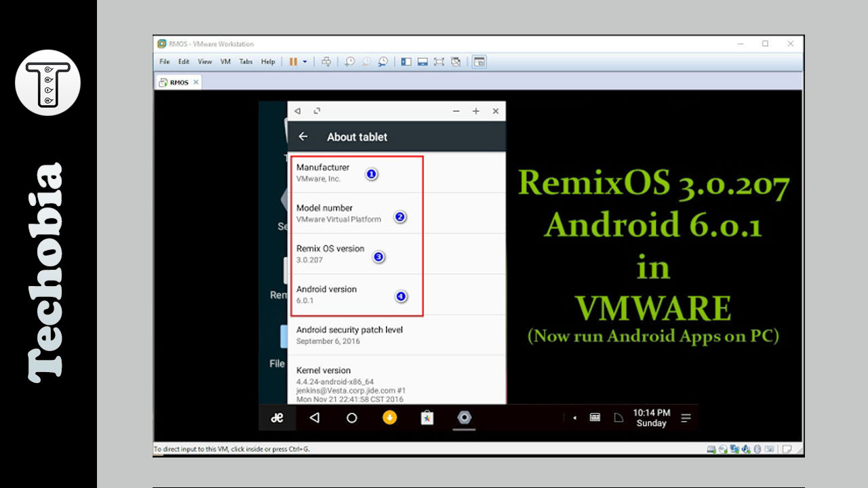Tap the Remix OS version entry
Image resolution: width=868 pixels, height=488 pixels.
(x=397, y=254)
